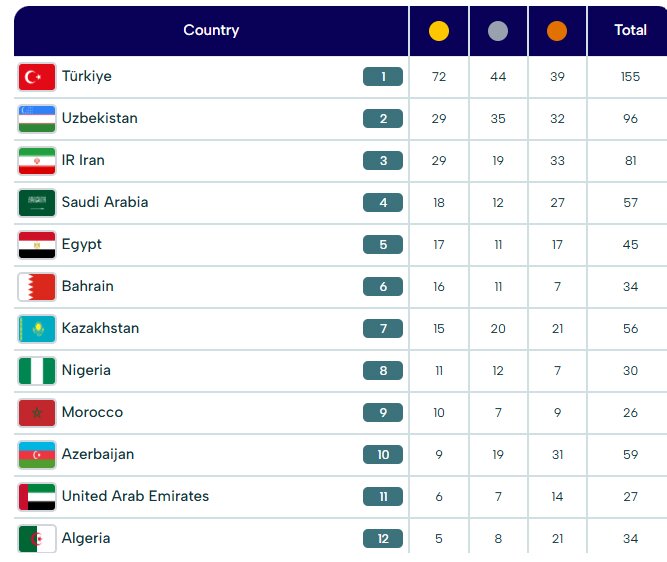This screenshot has height=562, width=667.
Task: Click the Kazakhstan flag icon
Action: point(37,329)
